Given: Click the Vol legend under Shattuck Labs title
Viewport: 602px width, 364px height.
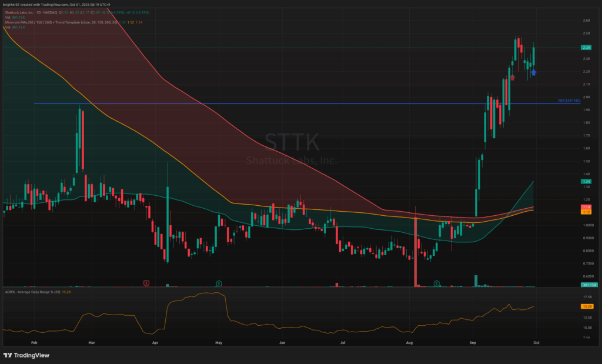Looking at the screenshot, I should coord(12,18).
